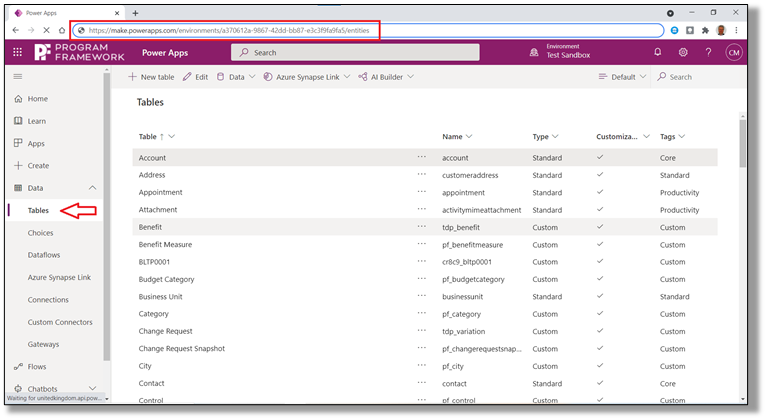Open the BLTP0001 table
The width and height of the screenshot is (766, 420).
click(154, 262)
